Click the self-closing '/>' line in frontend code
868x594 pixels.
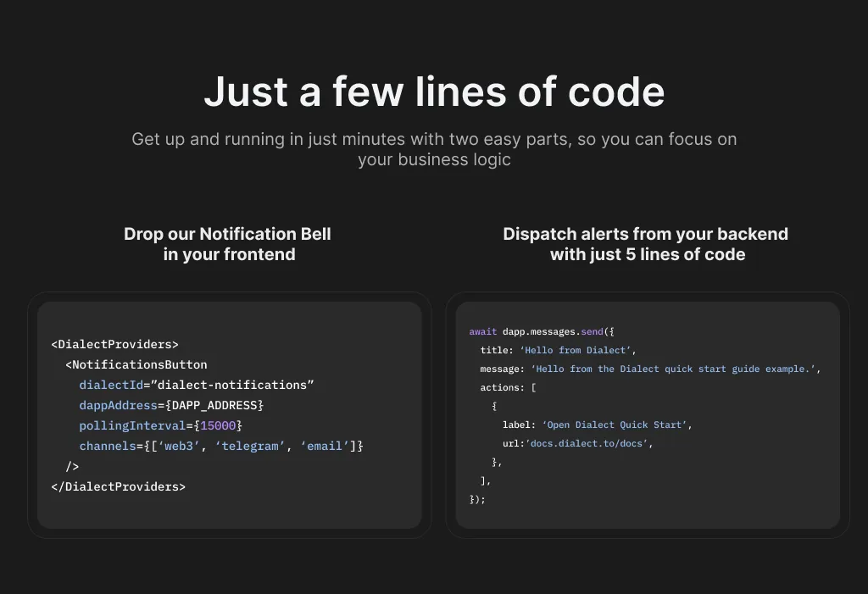point(72,467)
